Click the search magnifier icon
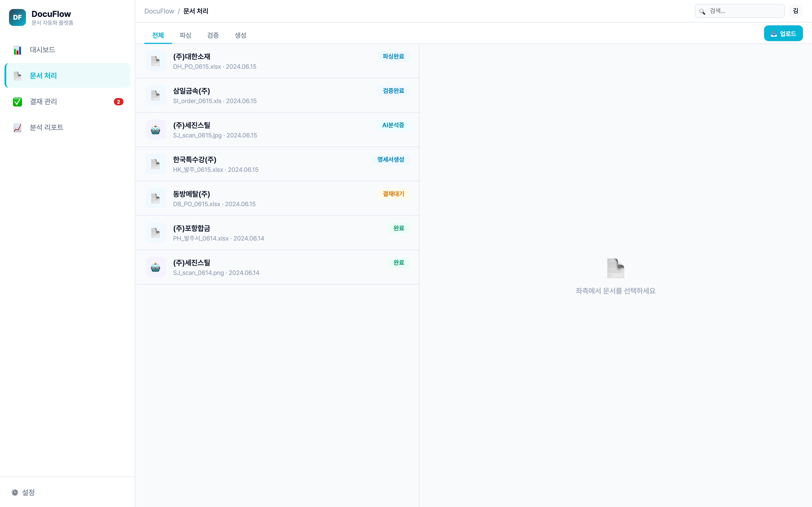Screen dimensions: 812x507 (702, 11)
